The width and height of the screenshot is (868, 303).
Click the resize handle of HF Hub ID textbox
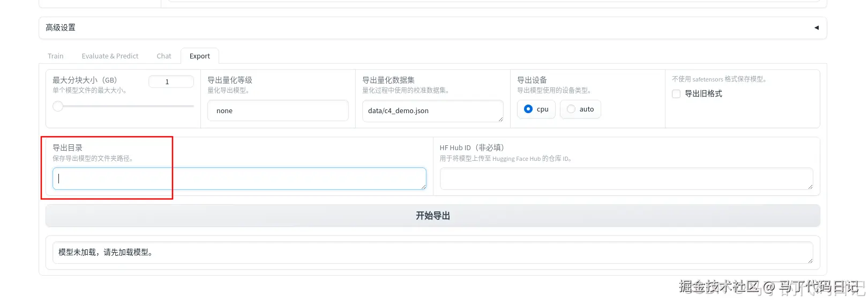810,186
